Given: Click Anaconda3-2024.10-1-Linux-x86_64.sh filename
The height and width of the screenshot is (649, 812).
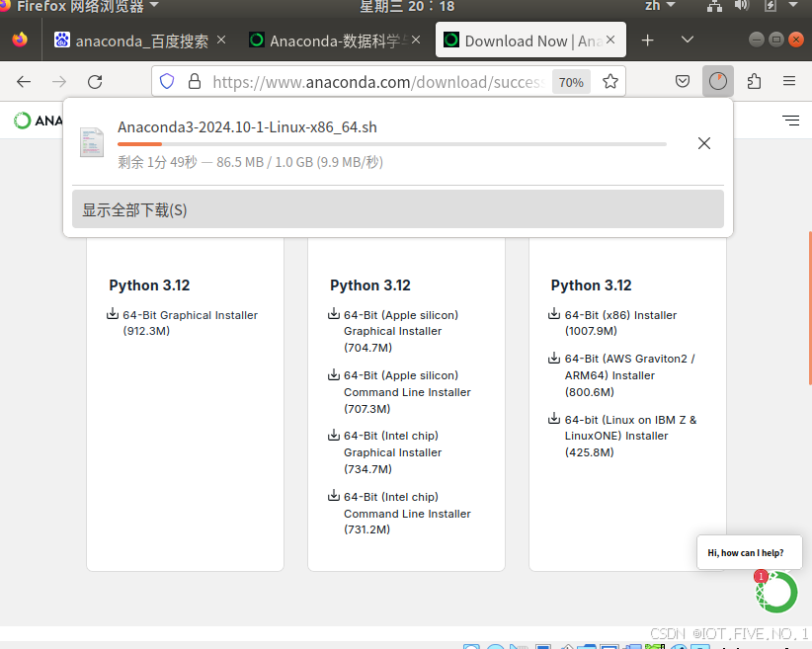Looking at the screenshot, I should (247, 127).
